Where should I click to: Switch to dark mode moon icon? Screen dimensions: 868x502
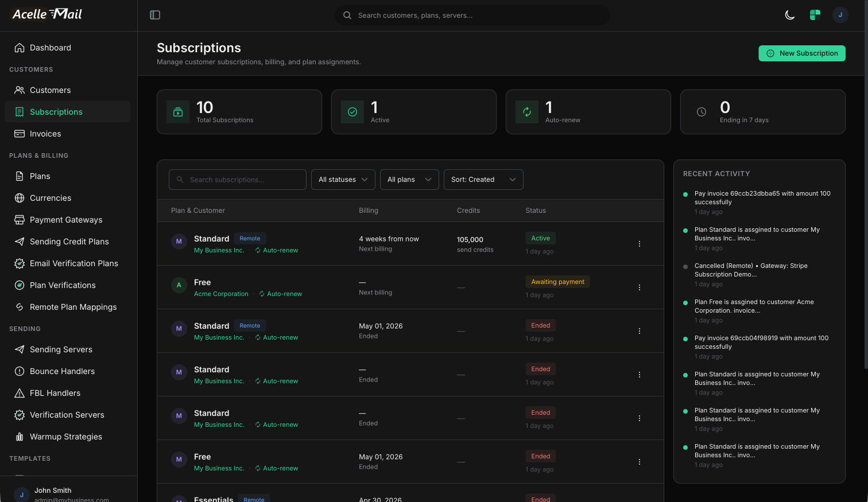tap(790, 15)
